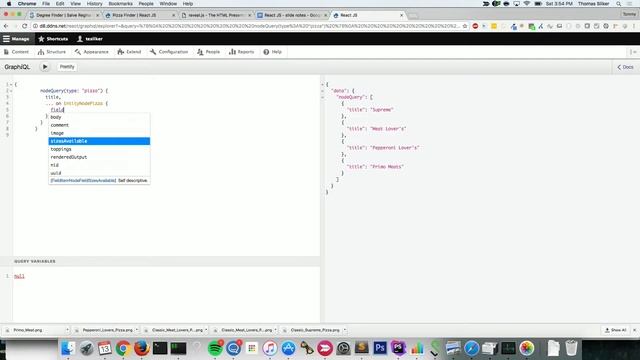Open the Drupal Configuration admin menu
Viewport: 640px width, 360px height.
coord(169,52)
